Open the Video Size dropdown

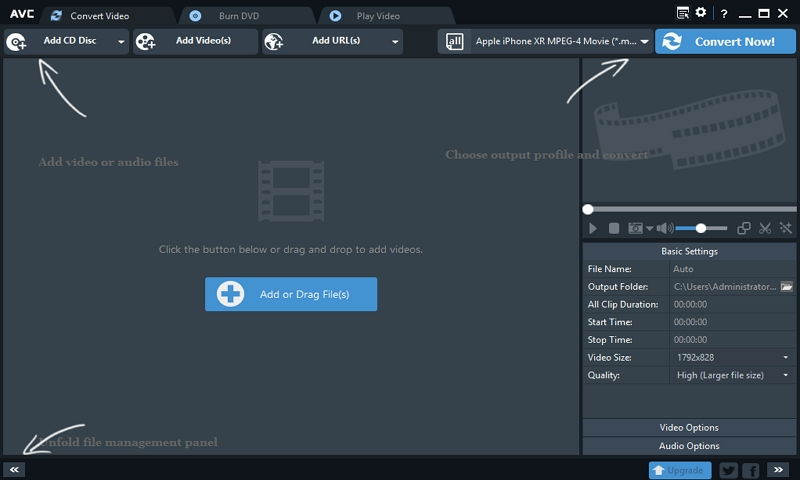tap(732, 358)
